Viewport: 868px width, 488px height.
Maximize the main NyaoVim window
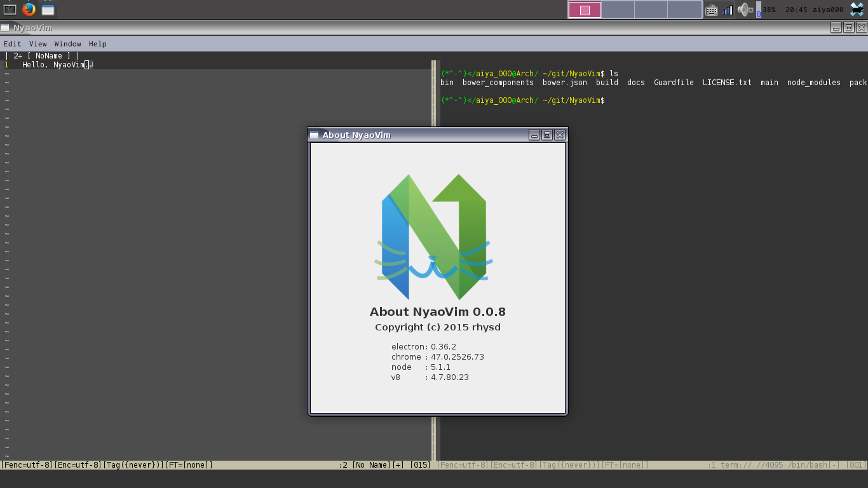tap(849, 27)
